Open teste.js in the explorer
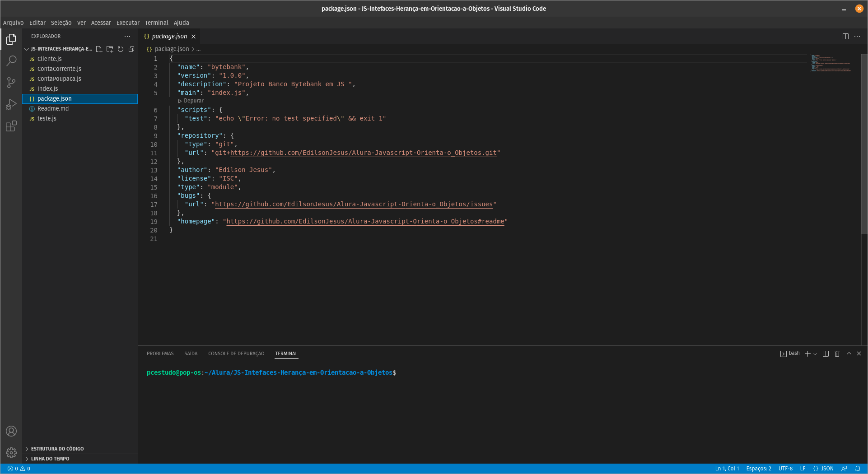868x474 pixels. pos(80,119)
